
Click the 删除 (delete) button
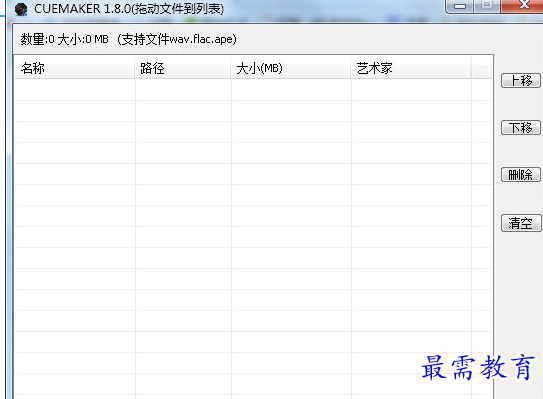(x=520, y=175)
